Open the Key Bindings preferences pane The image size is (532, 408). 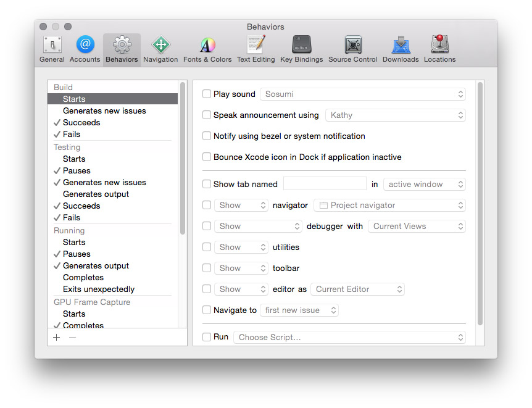tap(301, 49)
